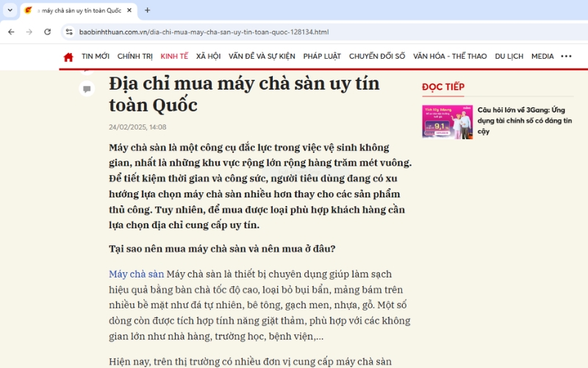
Task: Open the MEDIA menu section
Action: point(542,57)
